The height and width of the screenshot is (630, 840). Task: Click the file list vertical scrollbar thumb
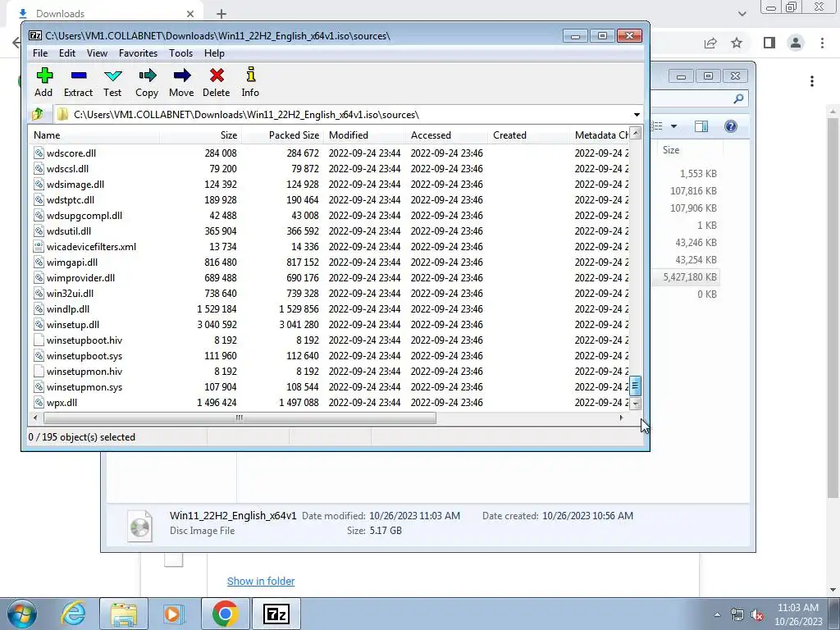click(636, 386)
